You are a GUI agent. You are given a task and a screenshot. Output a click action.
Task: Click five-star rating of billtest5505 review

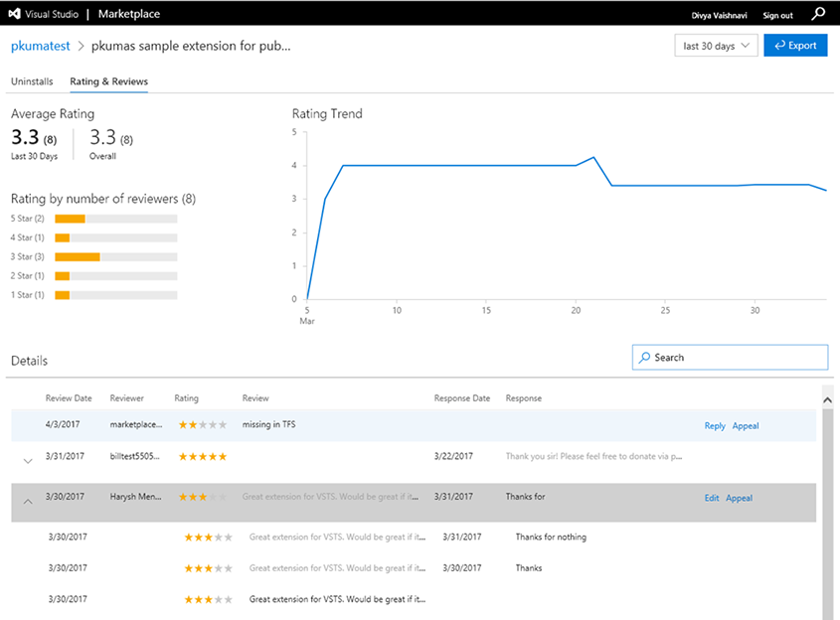[203, 457]
